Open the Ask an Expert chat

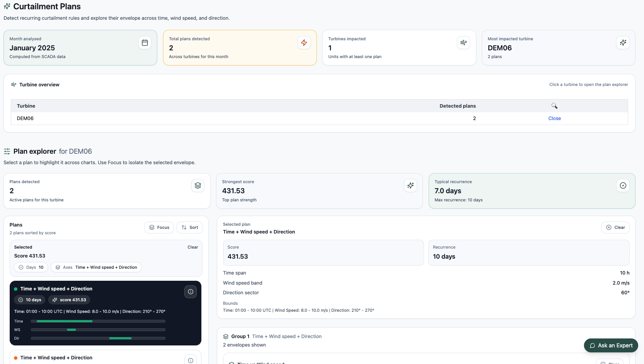[x=611, y=345]
